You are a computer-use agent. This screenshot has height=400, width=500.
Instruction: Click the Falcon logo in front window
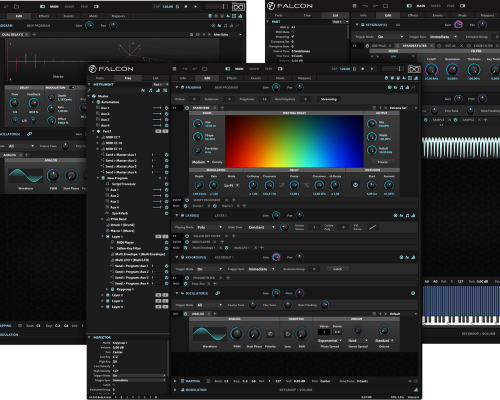click(111, 69)
